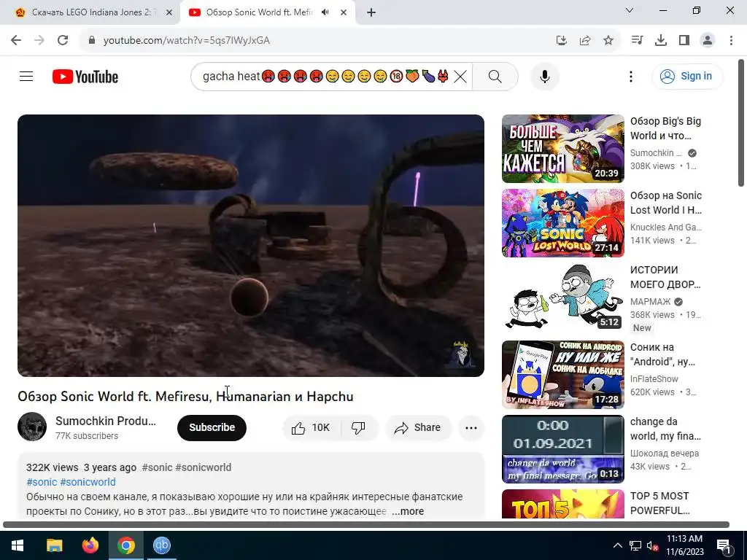Open Sumochkin channel avatar

[x=32, y=427]
